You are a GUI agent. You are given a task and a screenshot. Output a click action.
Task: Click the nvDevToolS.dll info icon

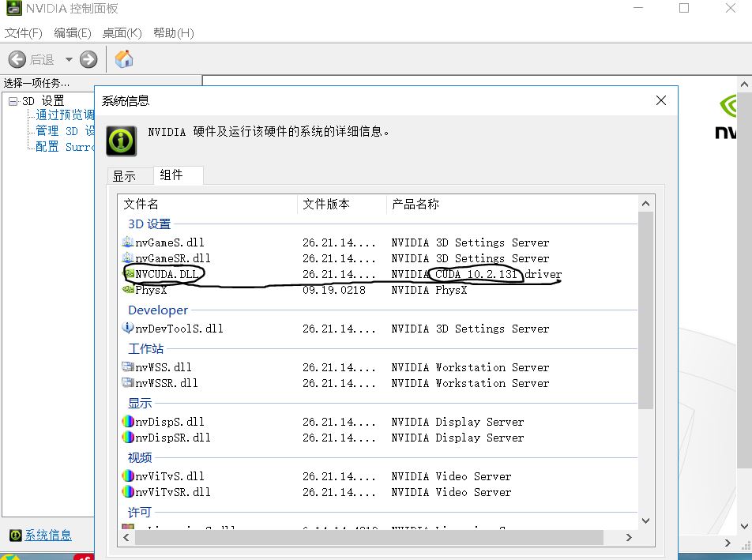coord(128,329)
